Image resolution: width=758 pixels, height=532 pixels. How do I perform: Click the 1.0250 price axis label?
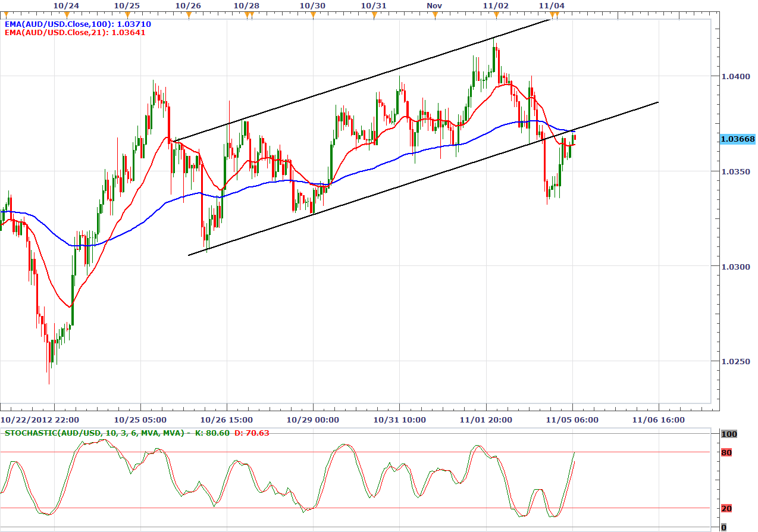(737, 361)
